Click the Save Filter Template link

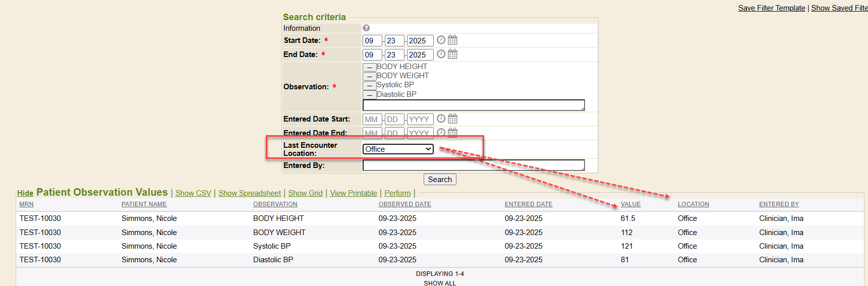pyautogui.click(x=771, y=8)
